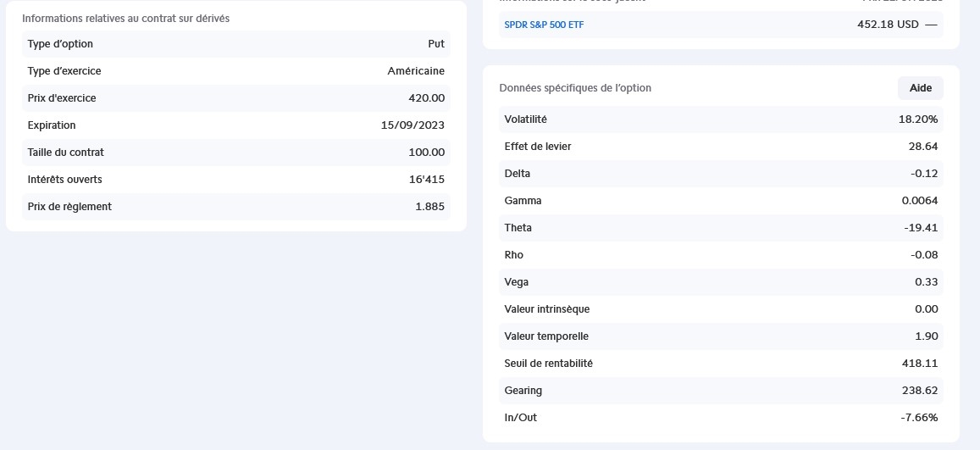Image resolution: width=980 pixels, height=450 pixels.
Task: Click the Prix d'exercice row
Action: point(235,98)
